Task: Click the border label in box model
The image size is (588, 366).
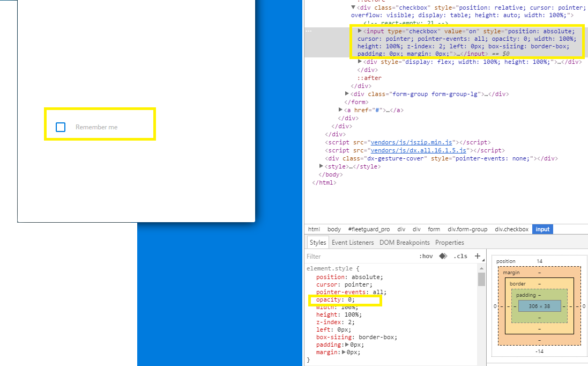Action: coord(517,284)
